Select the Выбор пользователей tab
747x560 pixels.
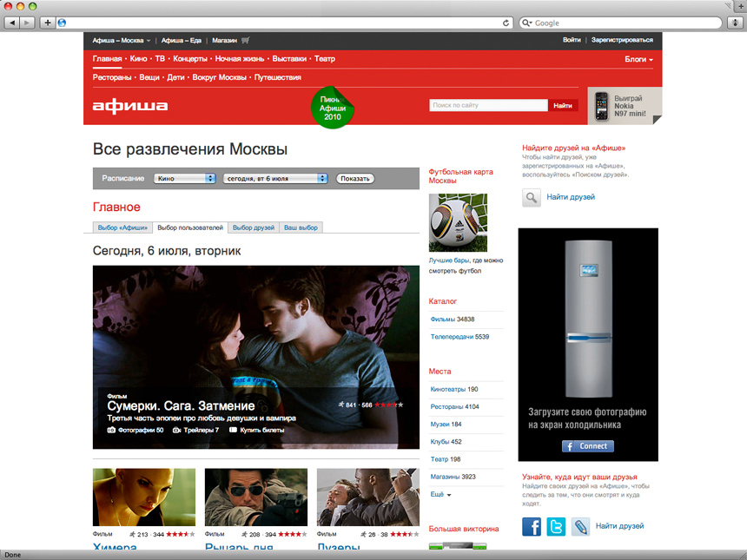click(190, 227)
